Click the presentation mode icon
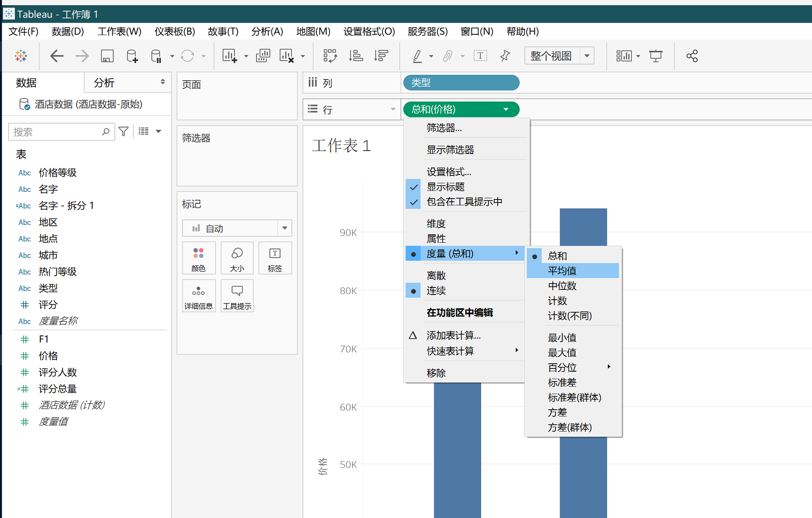 pos(656,56)
